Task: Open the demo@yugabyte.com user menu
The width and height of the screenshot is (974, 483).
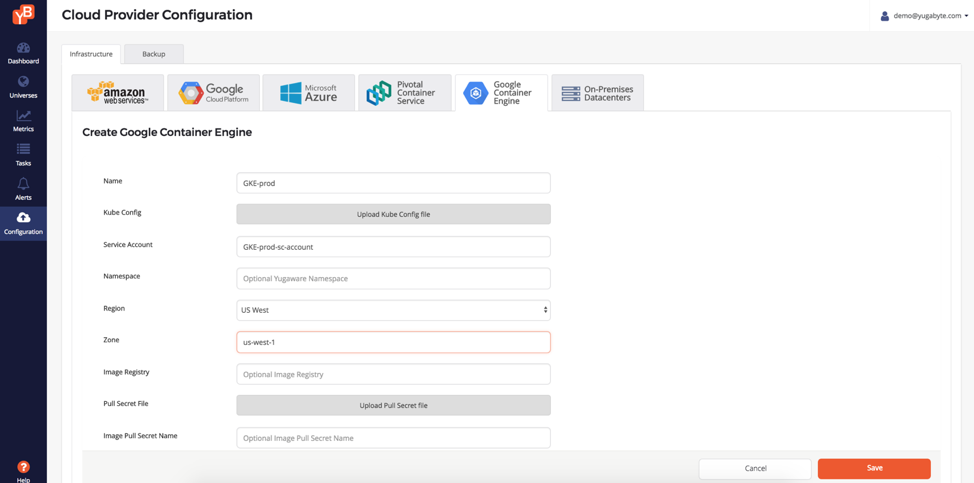Action: point(924,16)
